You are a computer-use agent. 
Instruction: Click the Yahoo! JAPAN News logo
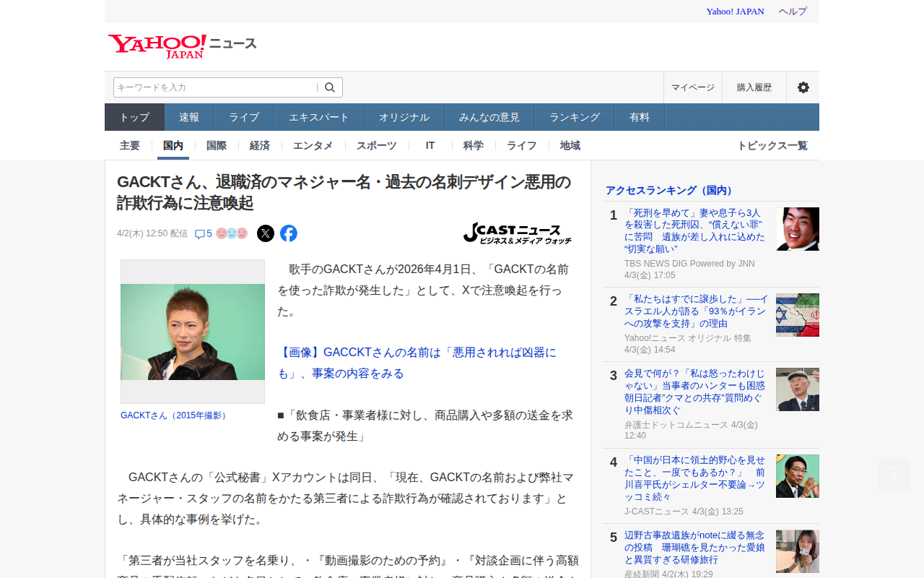182,46
